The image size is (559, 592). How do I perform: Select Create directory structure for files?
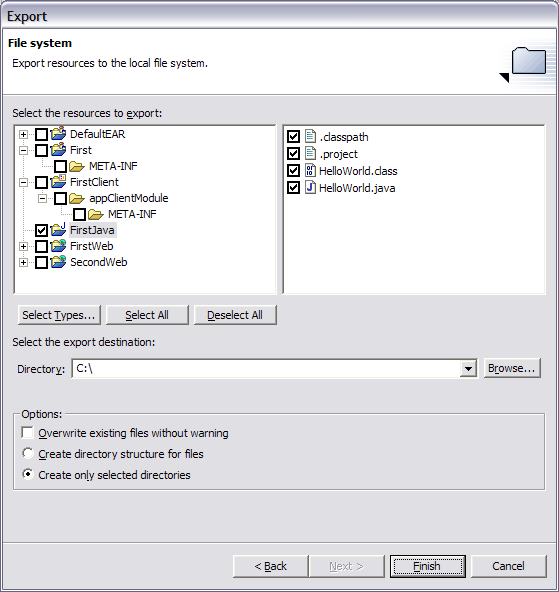pos(28,453)
